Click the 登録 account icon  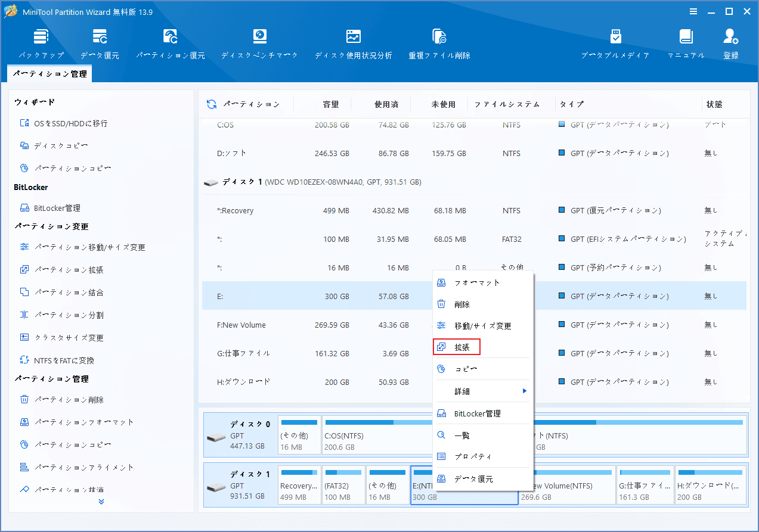point(731,43)
